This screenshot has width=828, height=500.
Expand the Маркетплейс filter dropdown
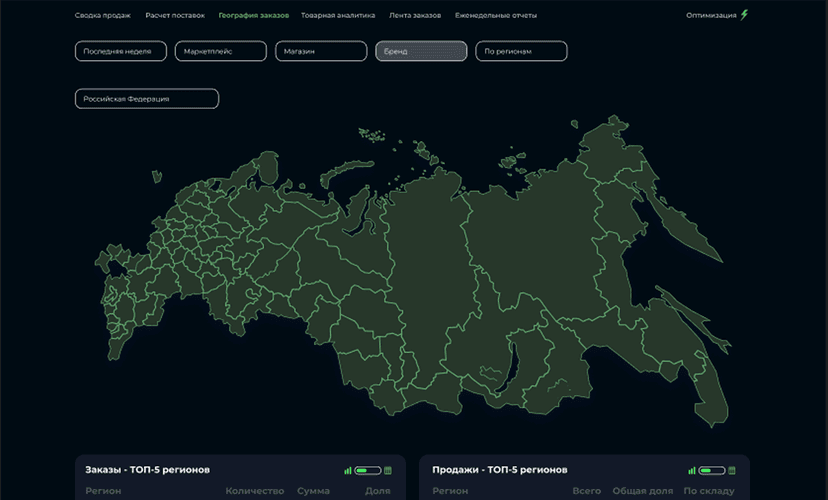click(220, 51)
